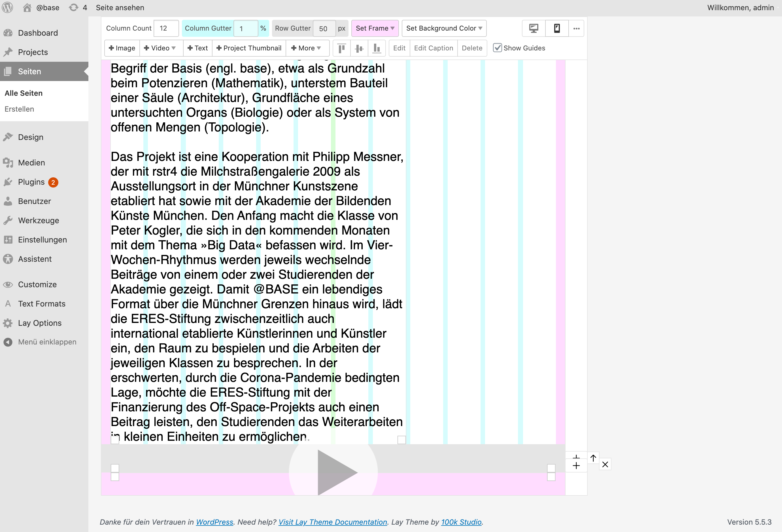The height and width of the screenshot is (532, 782).
Task: Switch to phone layout icon
Action: [x=556, y=28]
